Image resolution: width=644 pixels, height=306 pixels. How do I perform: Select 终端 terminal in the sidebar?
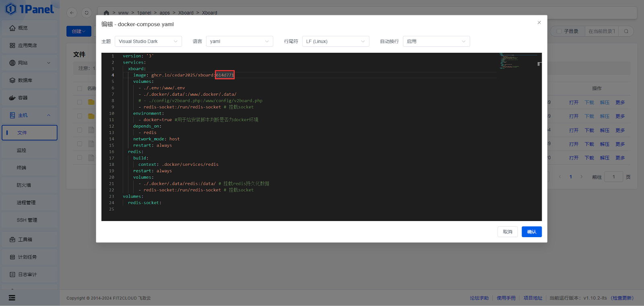tap(21, 168)
